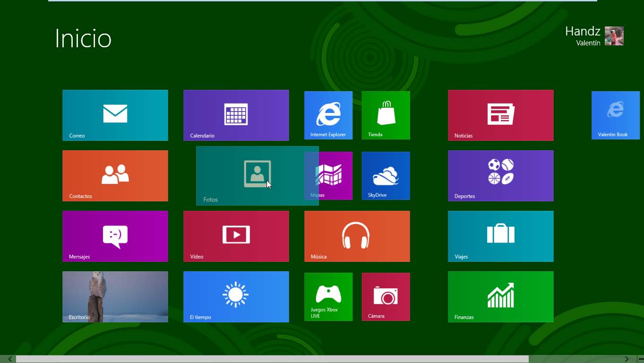Open the Valentin Book pinned tile
Viewport: 644px width, 363px height.
tap(615, 115)
